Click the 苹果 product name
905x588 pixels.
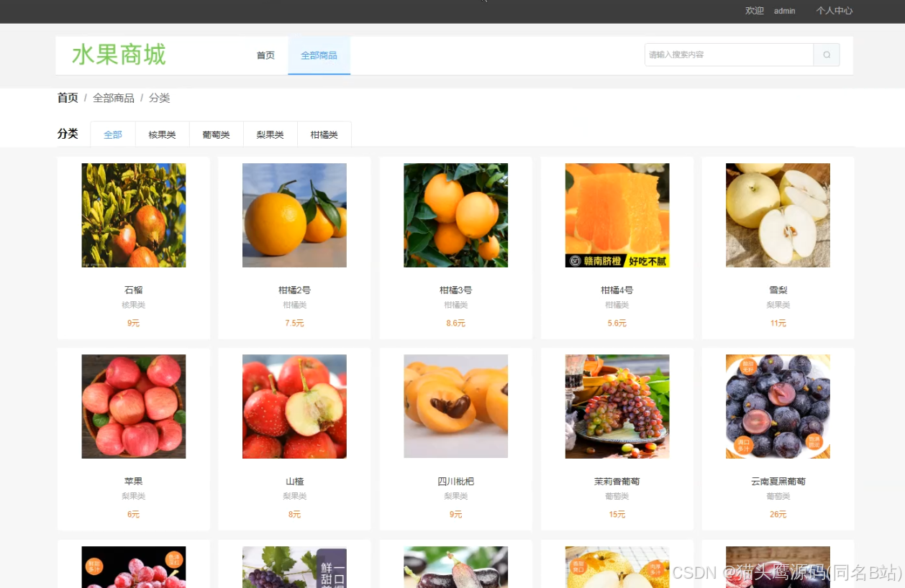point(134,482)
